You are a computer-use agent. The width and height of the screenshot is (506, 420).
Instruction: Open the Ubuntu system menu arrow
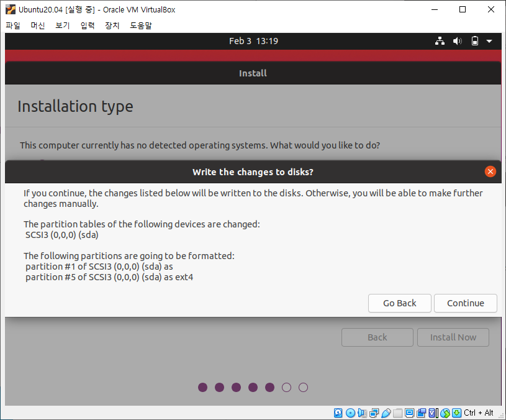[489, 42]
